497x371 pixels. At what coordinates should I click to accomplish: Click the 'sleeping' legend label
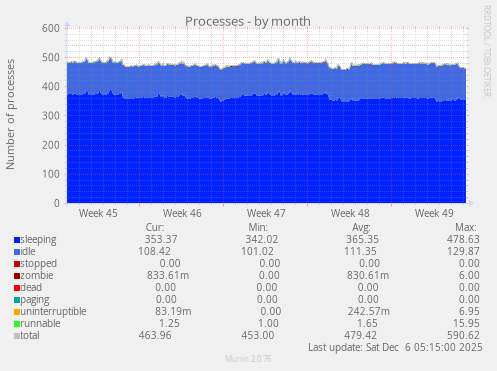coord(38,240)
